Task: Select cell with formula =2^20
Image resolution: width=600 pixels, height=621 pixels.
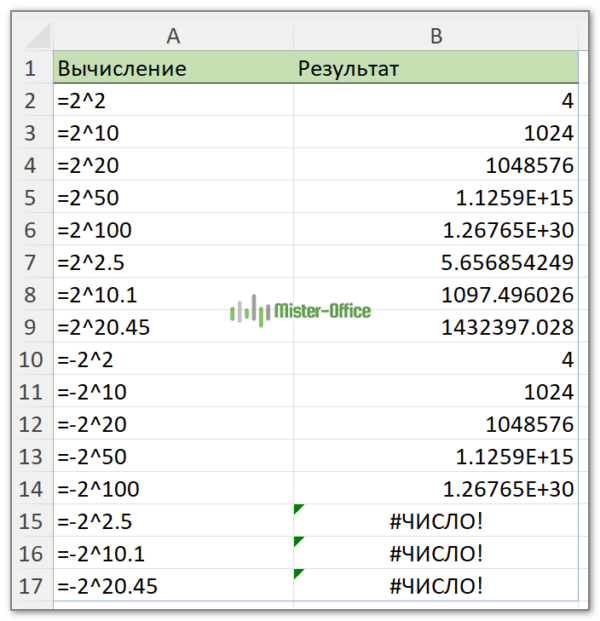Action: click(x=173, y=166)
